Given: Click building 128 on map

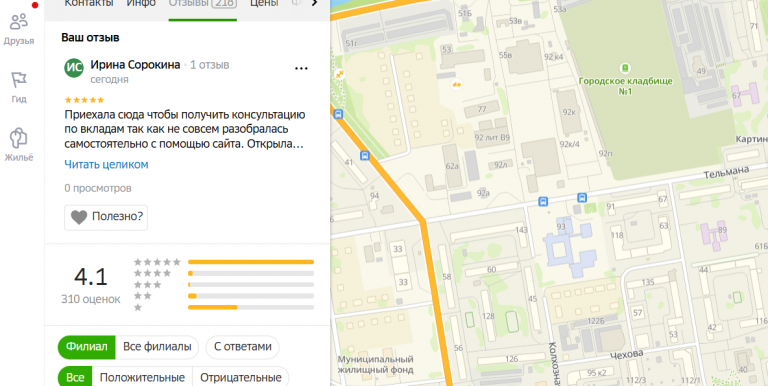Looking at the screenshot, I should (x=488, y=316).
